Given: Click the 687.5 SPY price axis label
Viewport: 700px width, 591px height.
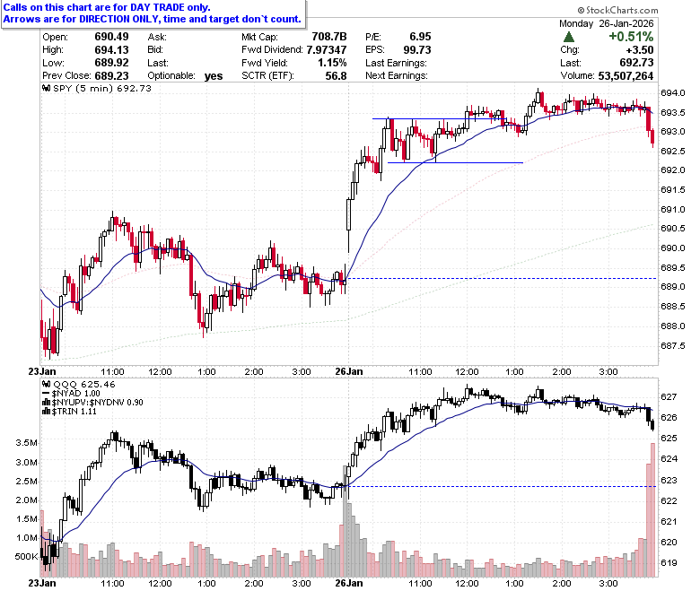Looking at the screenshot, I should [x=672, y=345].
